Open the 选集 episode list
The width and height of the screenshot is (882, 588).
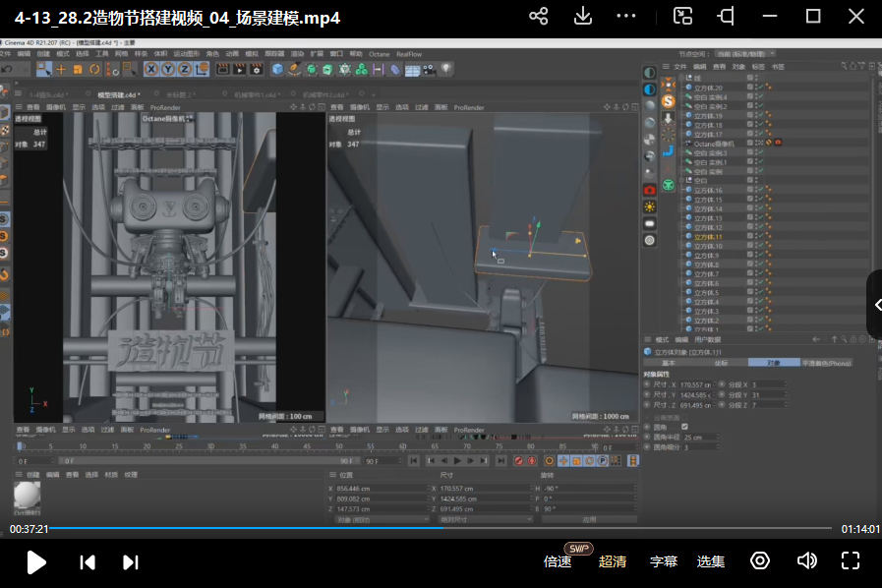click(x=711, y=561)
